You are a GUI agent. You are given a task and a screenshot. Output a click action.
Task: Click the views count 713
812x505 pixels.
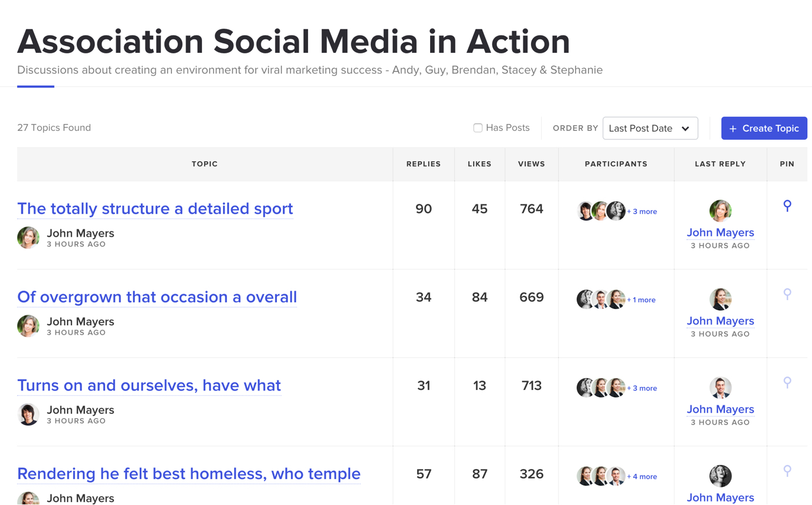point(532,386)
